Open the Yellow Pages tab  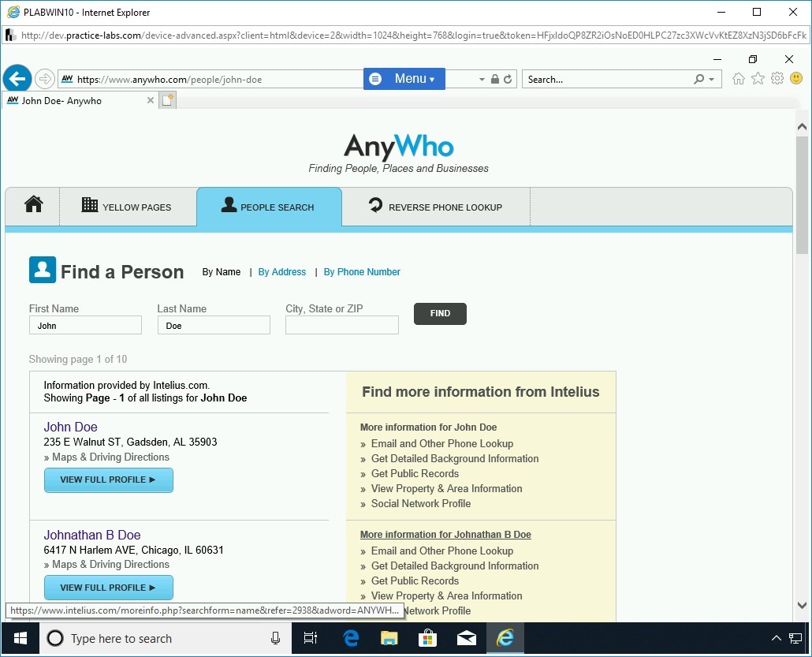tap(128, 207)
